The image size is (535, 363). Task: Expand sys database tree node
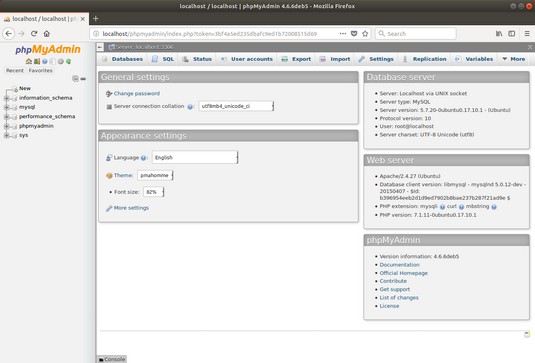pos(6,135)
